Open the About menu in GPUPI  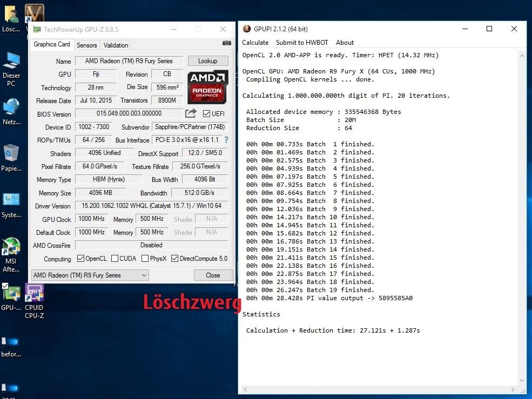(x=345, y=43)
